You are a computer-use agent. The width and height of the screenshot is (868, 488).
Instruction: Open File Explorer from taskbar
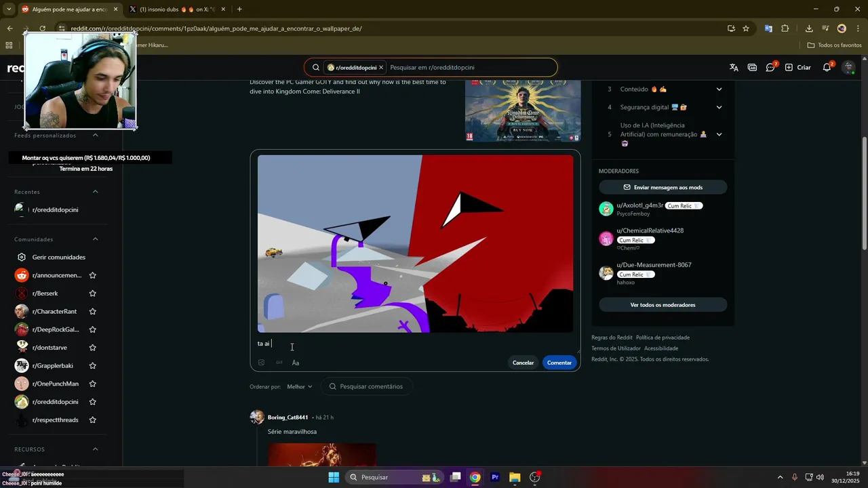(x=515, y=477)
